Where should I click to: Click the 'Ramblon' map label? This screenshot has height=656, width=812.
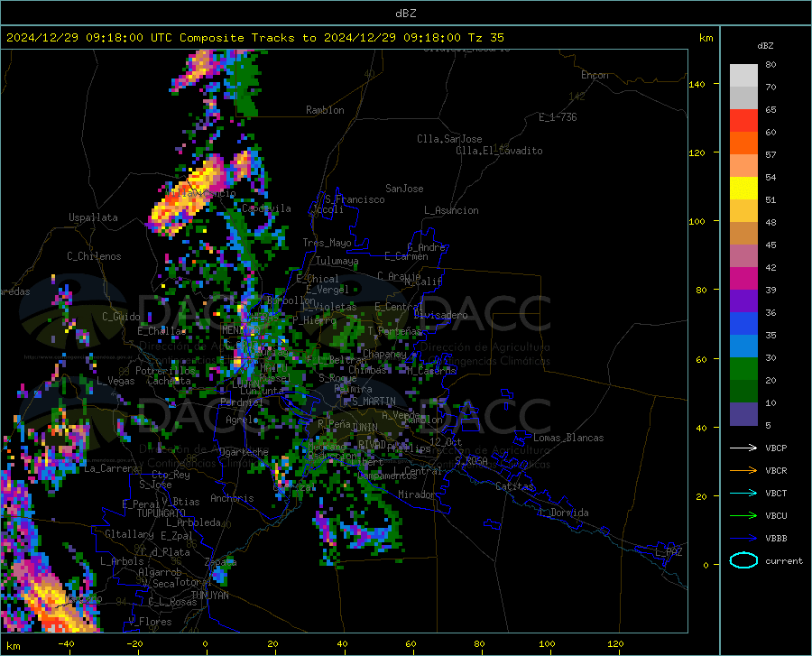click(325, 110)
